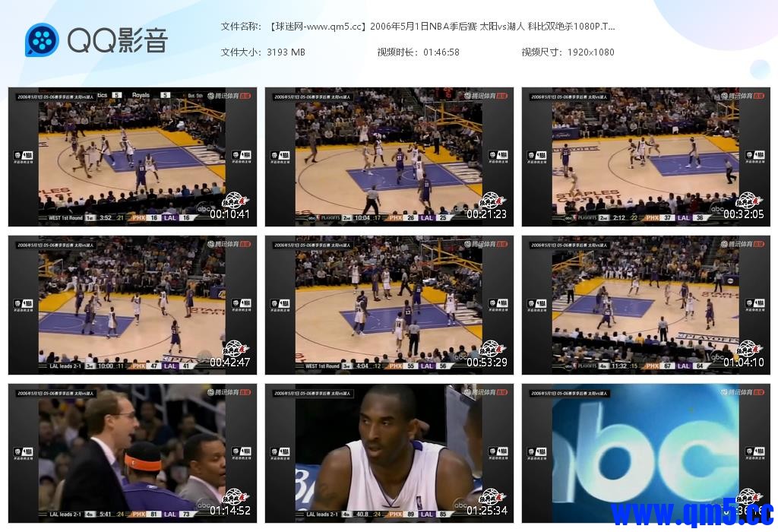The width and height of the screenshot is (778, 532).
Task: Select the thumbnail at timestamp 00:32:05
Action: point(646,157)
